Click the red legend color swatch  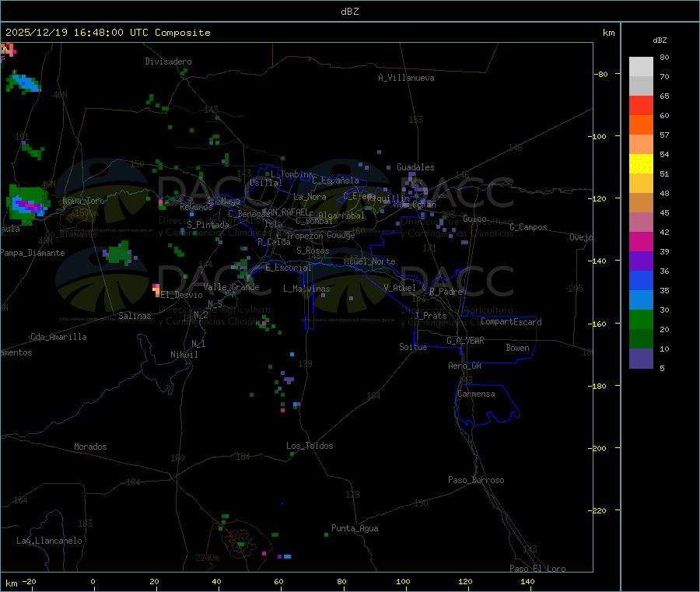point(641,105)
